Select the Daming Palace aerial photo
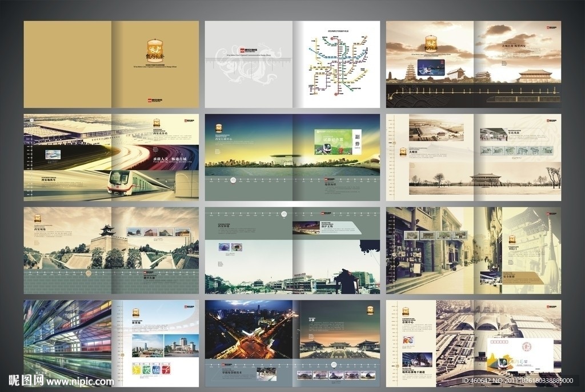 pyautogui.click(x=436, y=127)
